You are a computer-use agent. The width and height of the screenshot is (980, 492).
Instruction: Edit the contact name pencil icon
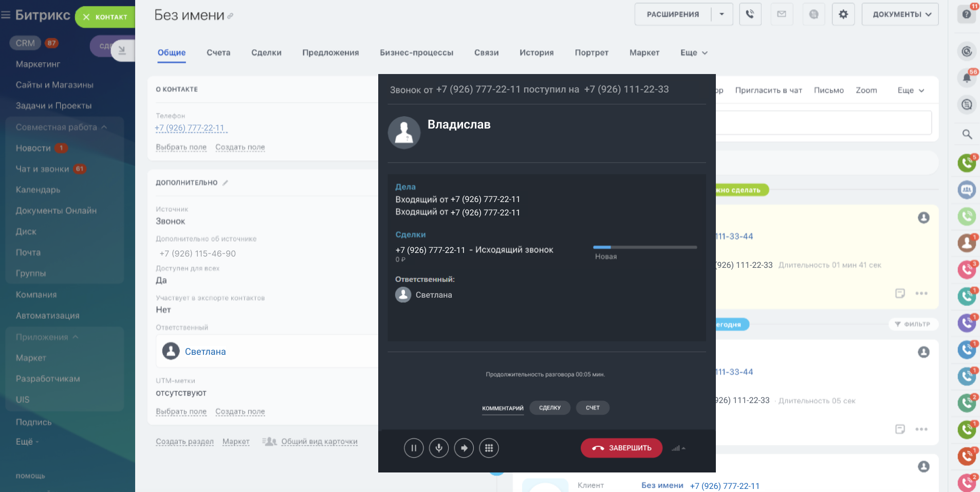point(230,16)
